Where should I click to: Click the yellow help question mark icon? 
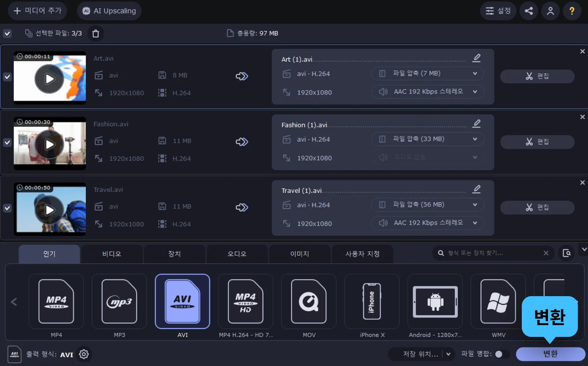[572, 11]
